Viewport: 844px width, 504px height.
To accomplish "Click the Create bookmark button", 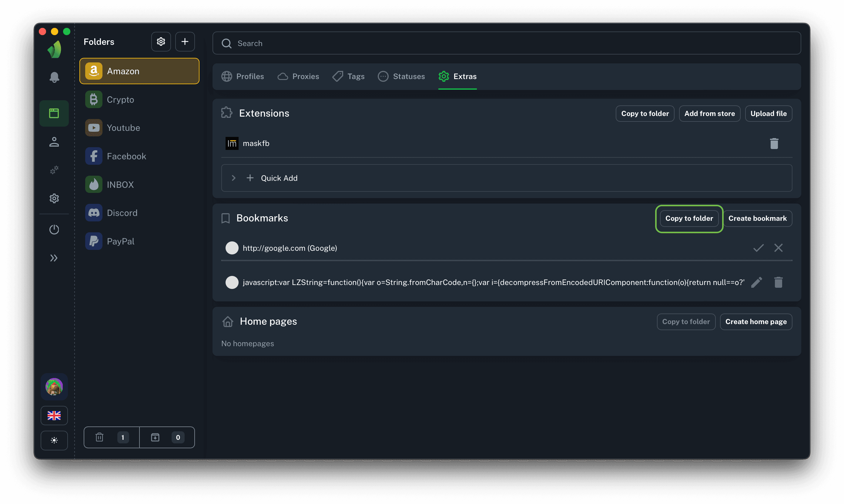I will click(x=757, y=218).
